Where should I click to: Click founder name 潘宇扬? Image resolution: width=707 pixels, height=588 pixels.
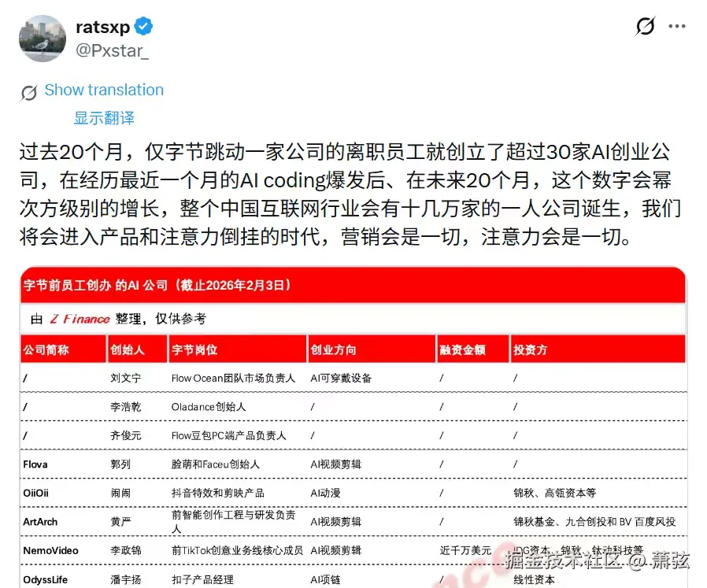tap(126, 579)
